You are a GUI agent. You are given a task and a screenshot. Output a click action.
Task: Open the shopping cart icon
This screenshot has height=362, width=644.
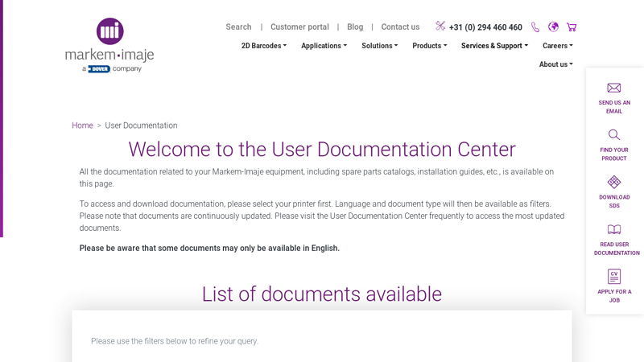tap(572, 27)
